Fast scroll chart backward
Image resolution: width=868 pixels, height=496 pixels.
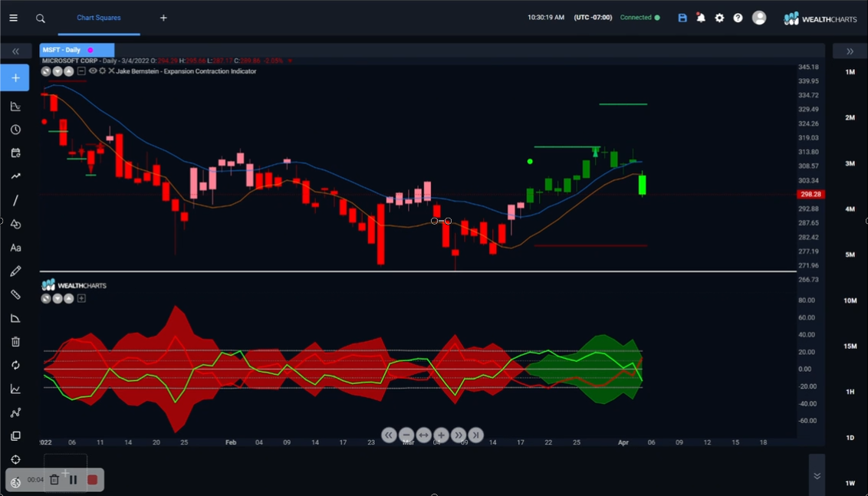(389, 435)
